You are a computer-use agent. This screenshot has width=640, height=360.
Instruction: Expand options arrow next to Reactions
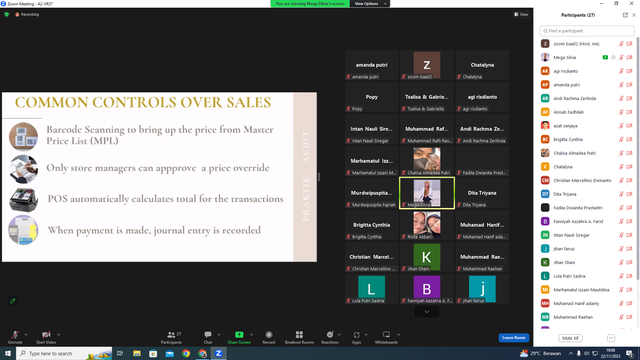pyautogui.click(x=340, y=335)
